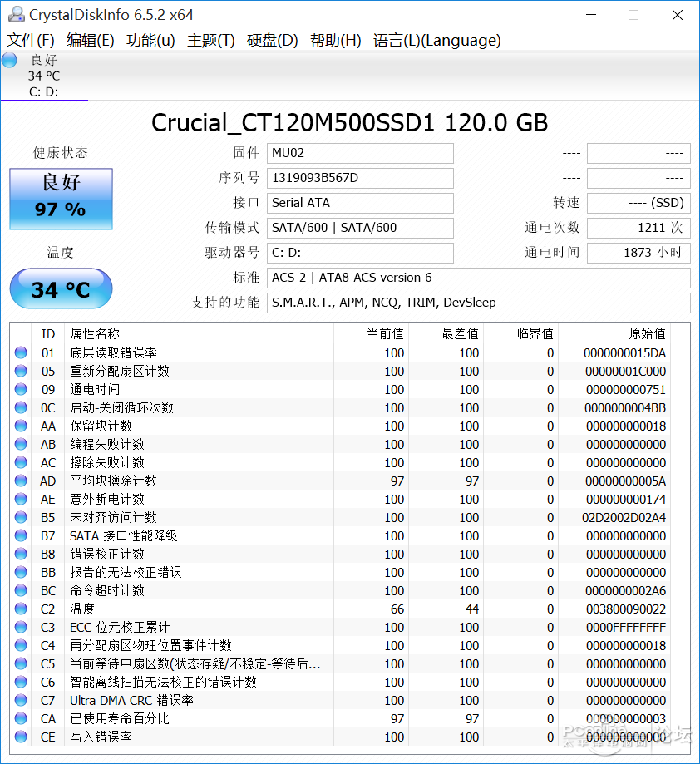Click the serial number field 1319093B567D
The image size is (700, 764).
click(x=360, y=178)
